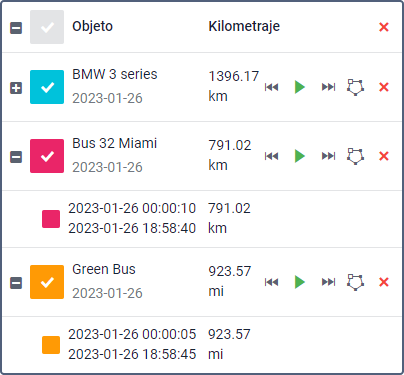
Task: Click the Kilometraje column header
Action: point(244,26)
